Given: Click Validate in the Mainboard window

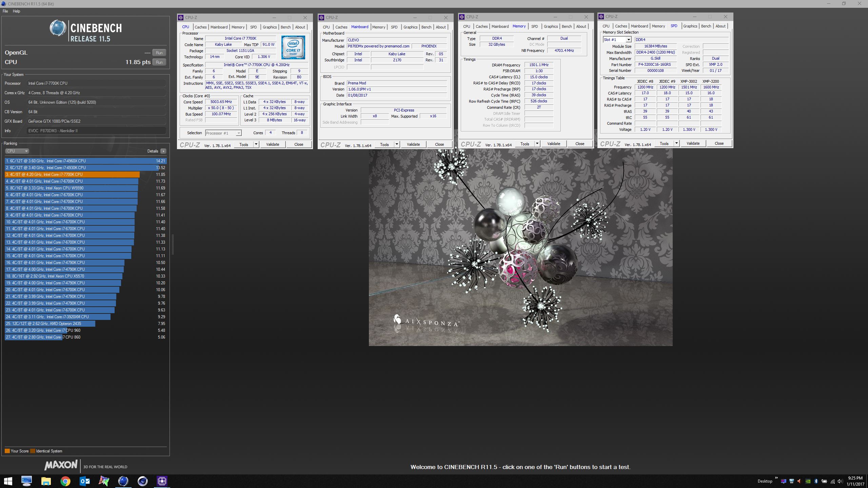Looking at the screenshot, I should 413,144.
